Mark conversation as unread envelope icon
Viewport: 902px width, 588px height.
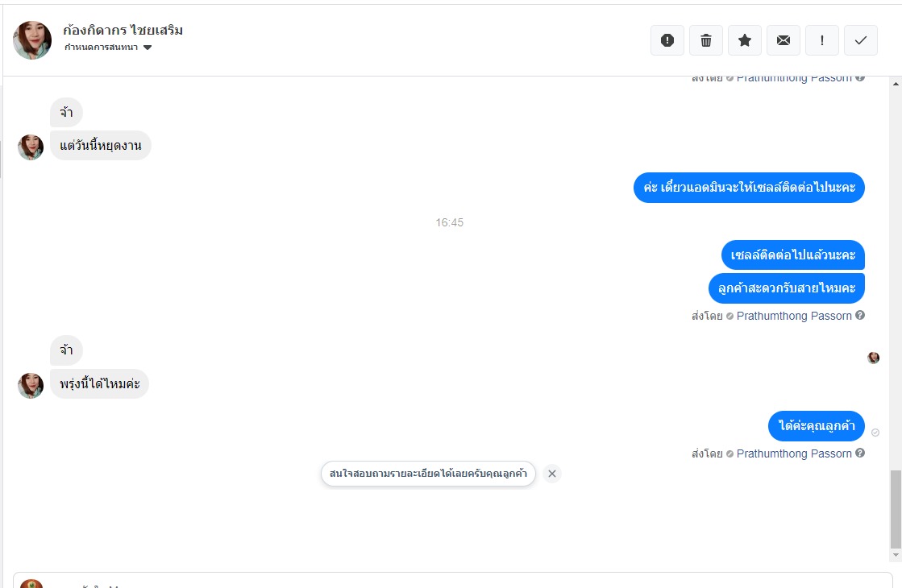point(784,40)
